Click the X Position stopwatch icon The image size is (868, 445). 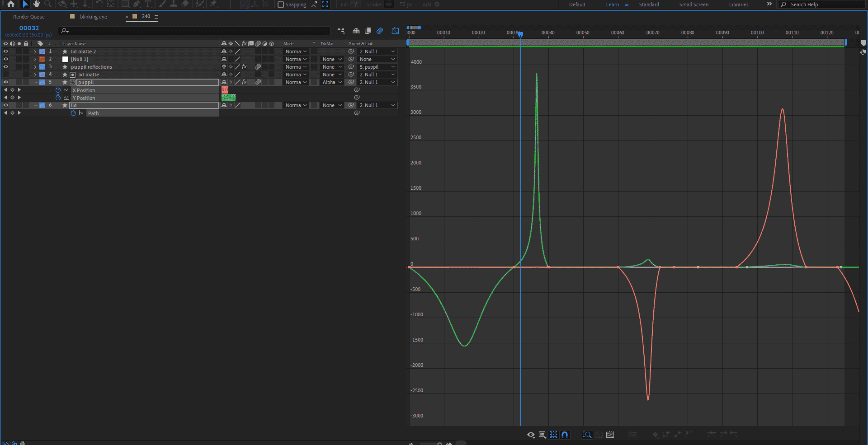58,90
